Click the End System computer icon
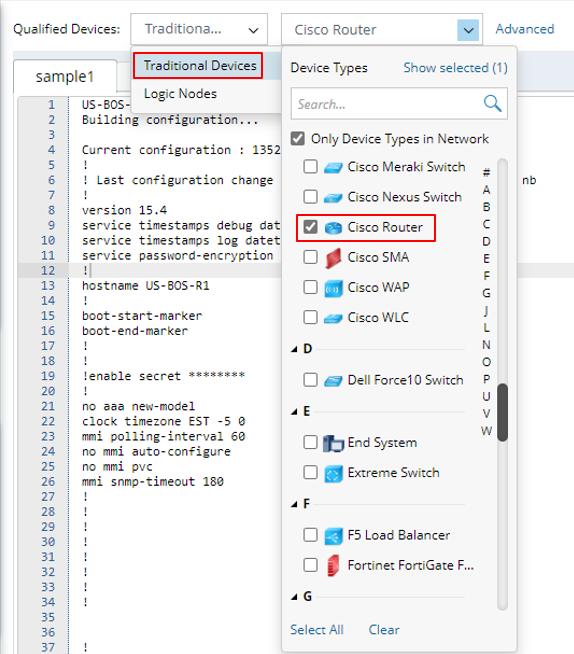Image resolution: width=574 pixels, height=654 pixels. click(333, 443)
